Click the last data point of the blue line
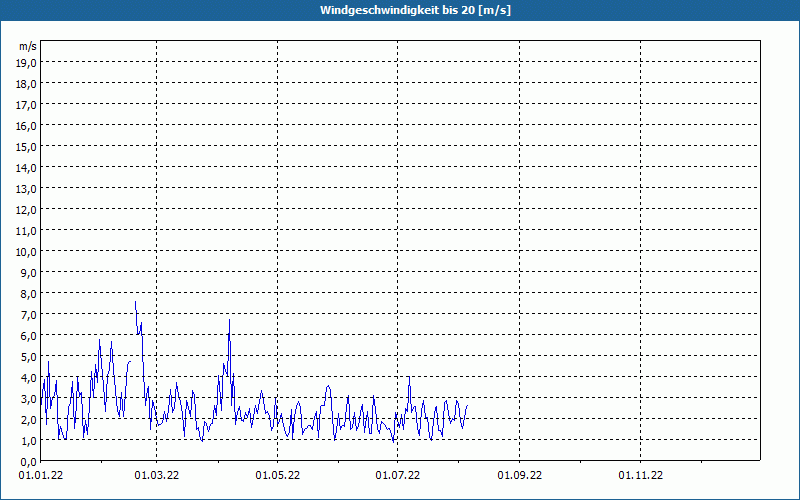 (467, 406)
